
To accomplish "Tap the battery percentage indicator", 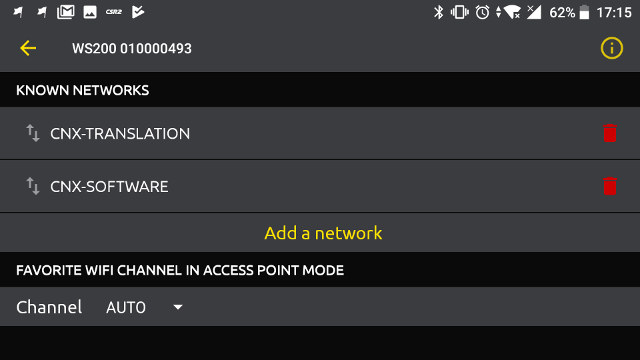I will (562, 13).
